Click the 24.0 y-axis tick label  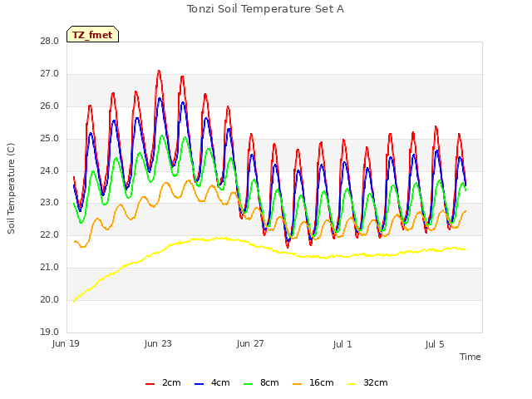pos(50,170)
